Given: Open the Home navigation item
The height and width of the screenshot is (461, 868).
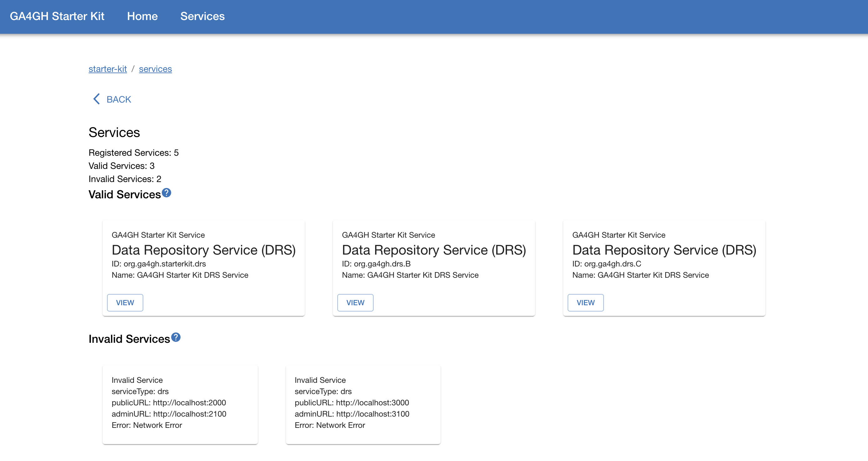Looking at the screenshot, I should (142, 16).
